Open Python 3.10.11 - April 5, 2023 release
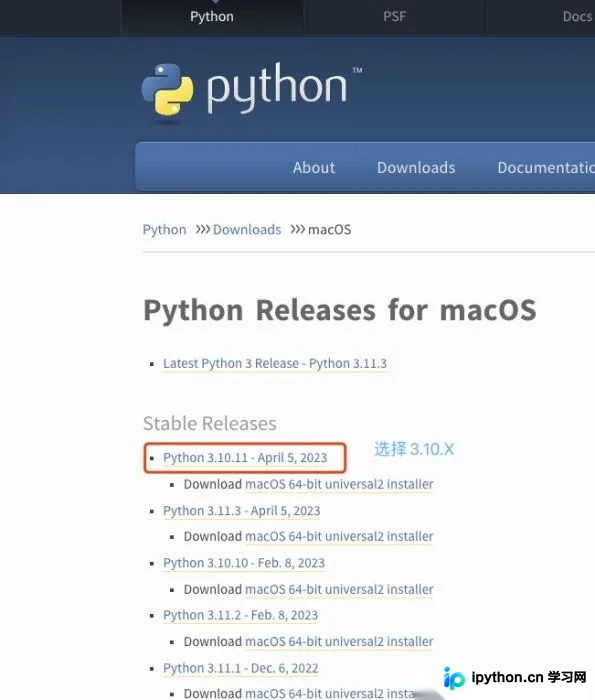 coord(245,458)
